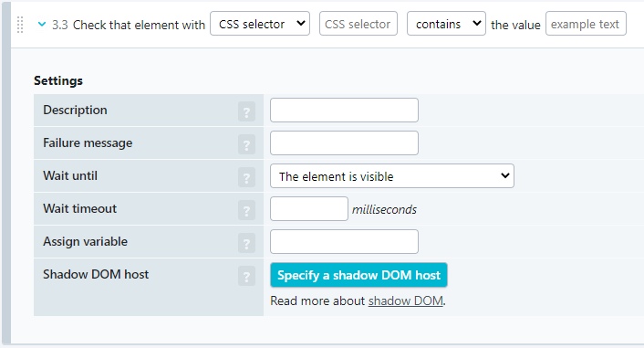Click Specify a shadow DOM host button
This screenshot has height=348, width=644.
pyautogui.click(x=358, y=275)
